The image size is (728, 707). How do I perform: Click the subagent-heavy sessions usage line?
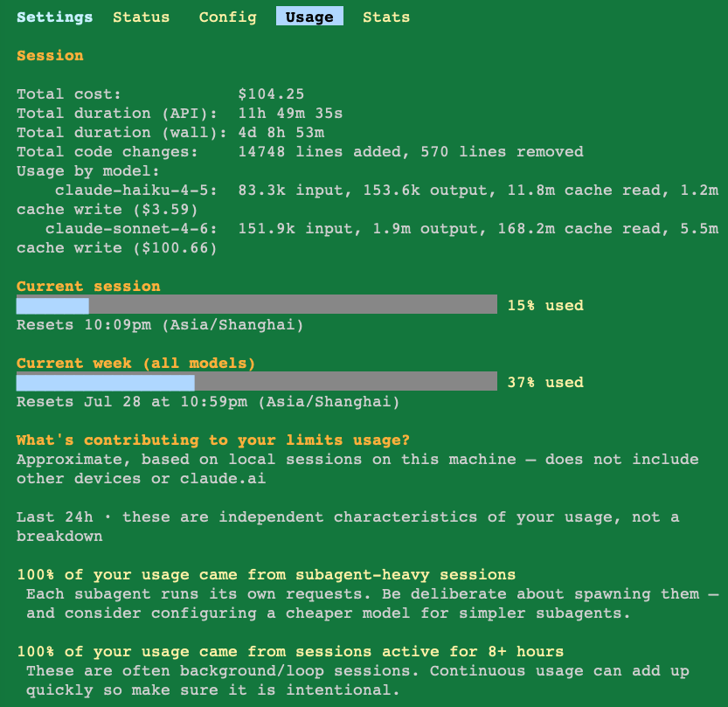click(266, 575)
